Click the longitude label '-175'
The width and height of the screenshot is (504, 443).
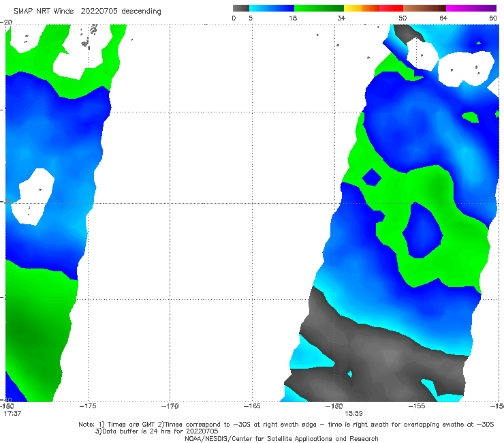pos(88,406)
